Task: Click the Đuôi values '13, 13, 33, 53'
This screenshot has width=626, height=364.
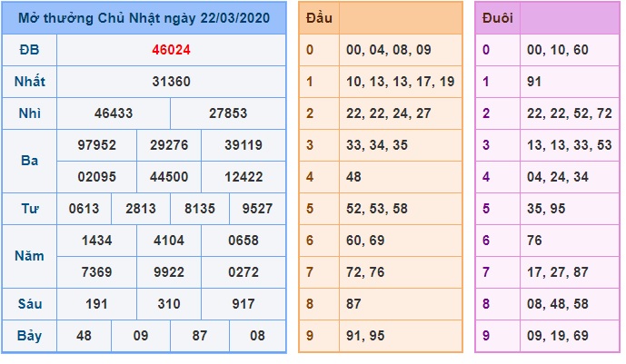Action: point(570,145)
